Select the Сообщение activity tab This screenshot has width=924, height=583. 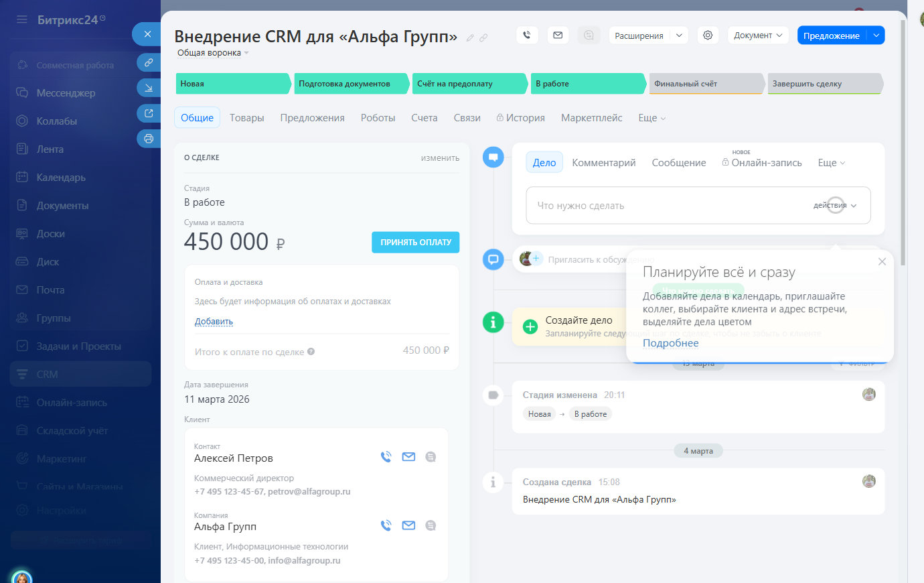679,163
